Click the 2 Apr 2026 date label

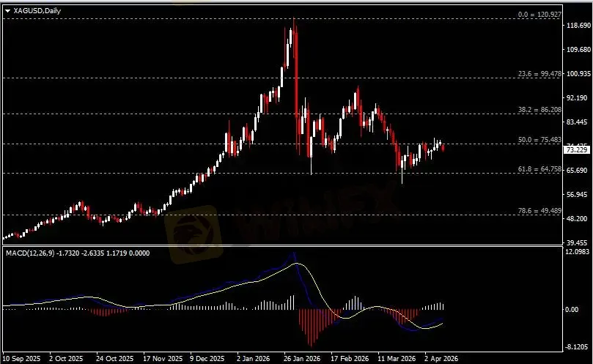[x=441, y=358]
